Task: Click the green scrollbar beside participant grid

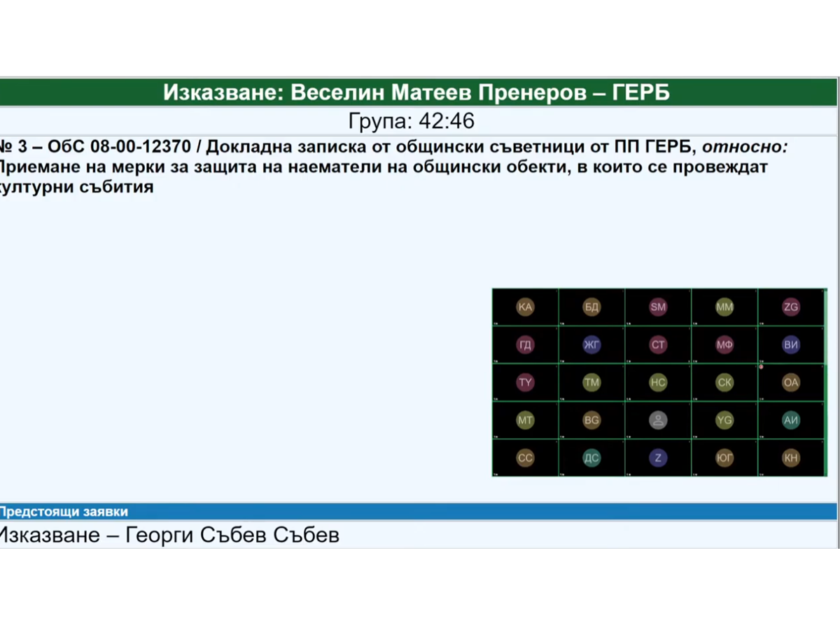Action: tap(825, 382)
